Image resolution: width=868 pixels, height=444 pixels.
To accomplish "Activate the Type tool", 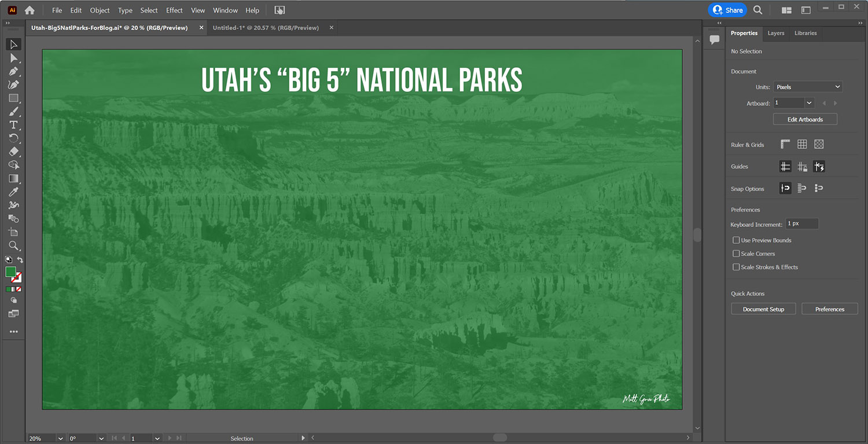I will pos(13,125).
